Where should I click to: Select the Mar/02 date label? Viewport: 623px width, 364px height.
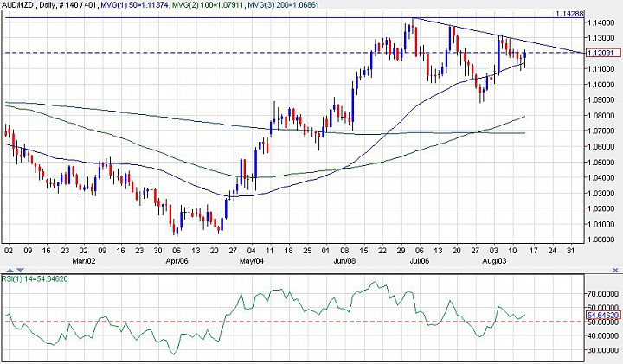[x=82, y=259]
